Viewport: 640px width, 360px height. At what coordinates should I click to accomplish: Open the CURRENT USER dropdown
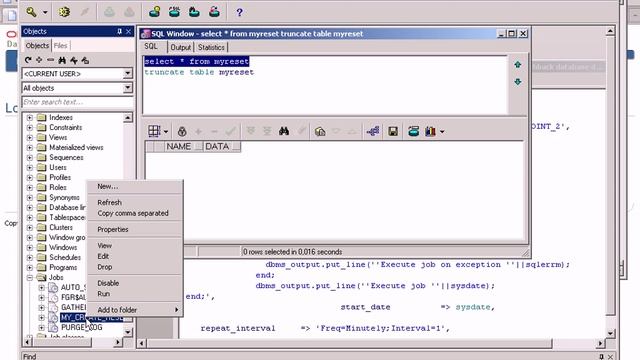point(128,73)
